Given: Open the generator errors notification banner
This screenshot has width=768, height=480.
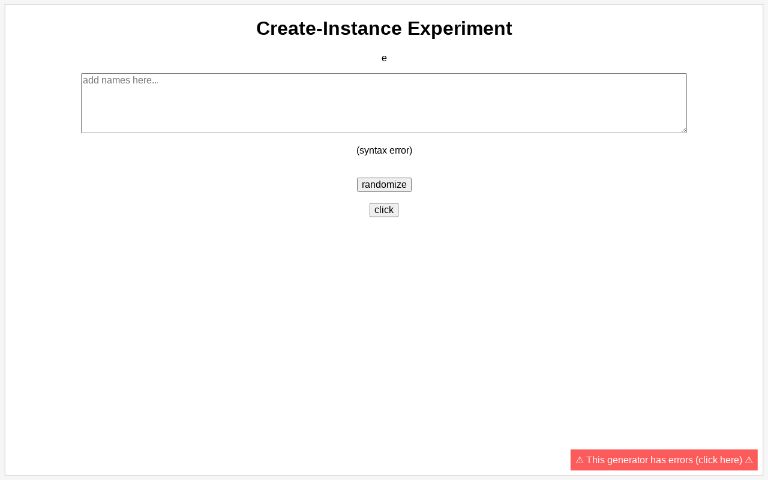Looking at the screenshot, I should [x=664, y=460].
